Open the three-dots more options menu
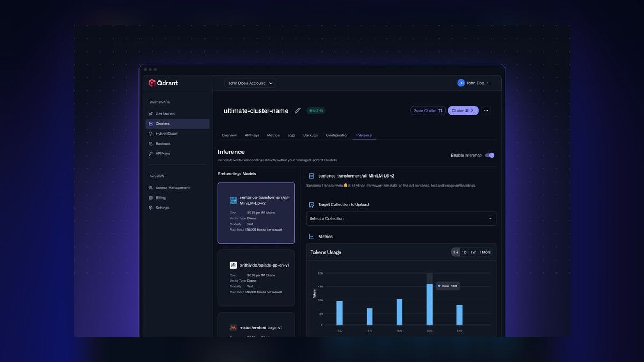 (486, 110)
